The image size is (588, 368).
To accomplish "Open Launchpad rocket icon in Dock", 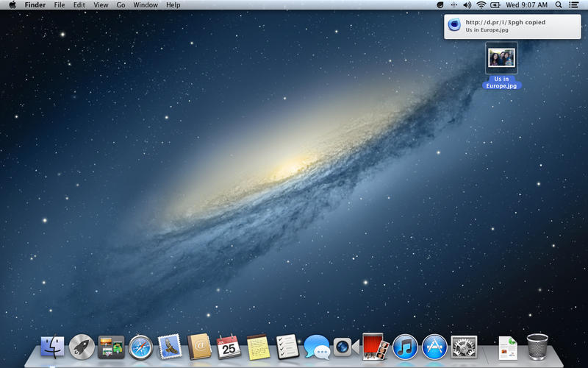I will (81, 346).
